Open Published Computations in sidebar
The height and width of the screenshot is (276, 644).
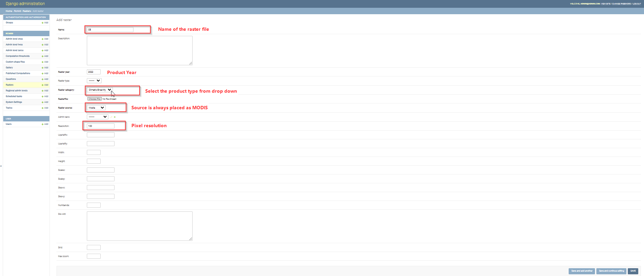point(18,73)
